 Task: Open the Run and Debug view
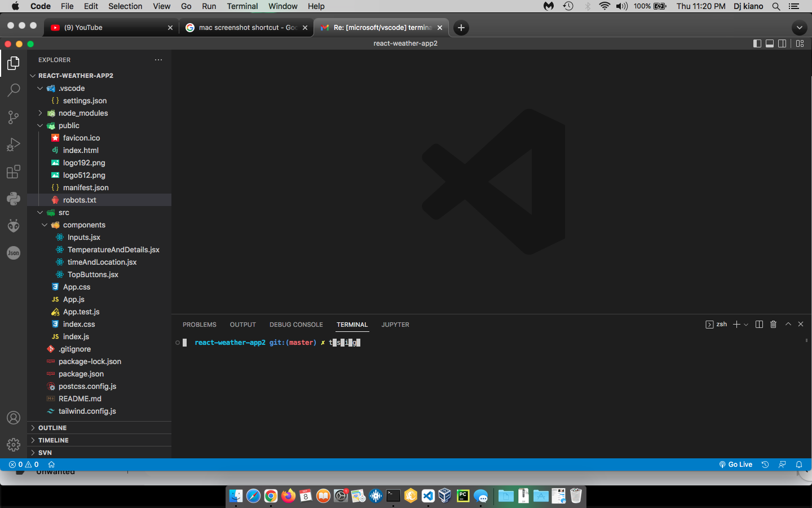13,144
